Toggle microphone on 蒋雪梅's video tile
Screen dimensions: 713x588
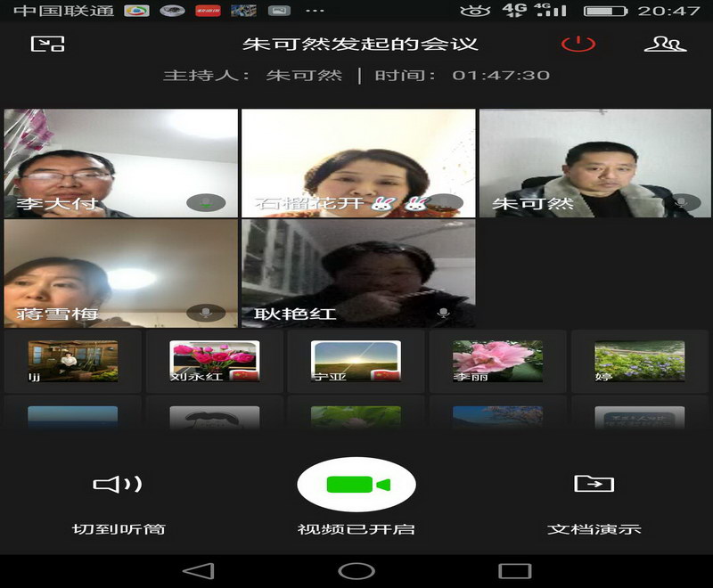pyautogui.click(x=206, y=313)
